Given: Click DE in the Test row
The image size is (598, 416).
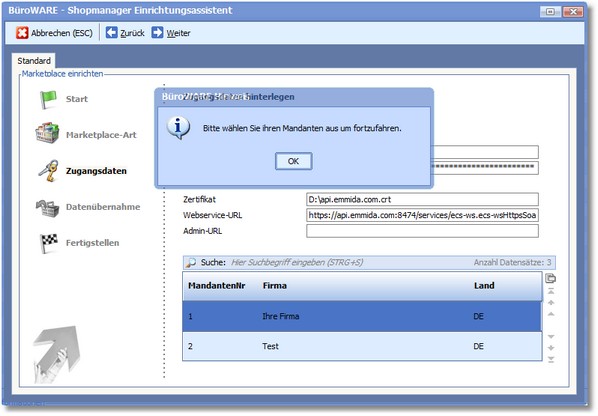Looking at the screenshot, I should click(x=479, y=346).
